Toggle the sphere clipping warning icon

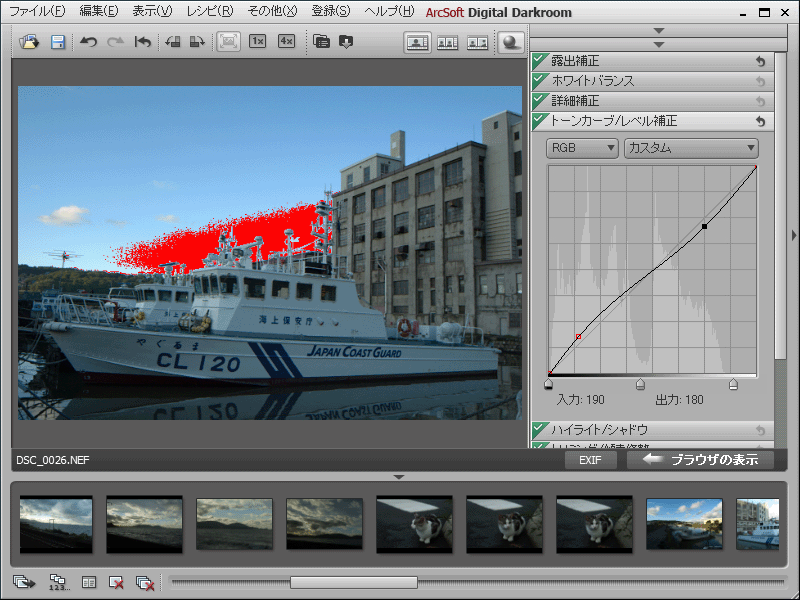click(x=511, y=42)
